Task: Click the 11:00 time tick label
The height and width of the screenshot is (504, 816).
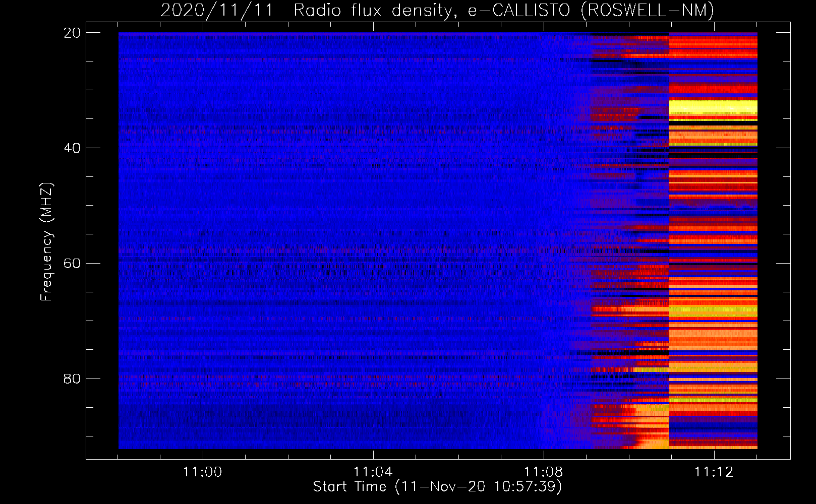Action: [x=202, y=472]
